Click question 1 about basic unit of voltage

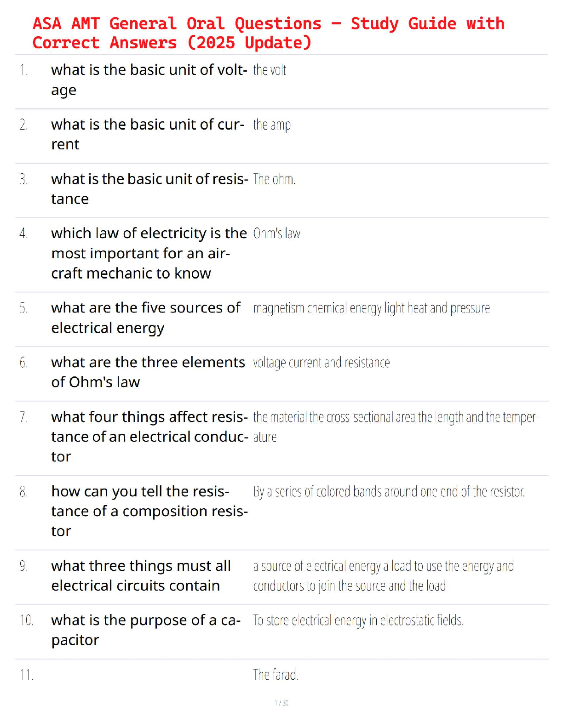(x=149, y=80)
